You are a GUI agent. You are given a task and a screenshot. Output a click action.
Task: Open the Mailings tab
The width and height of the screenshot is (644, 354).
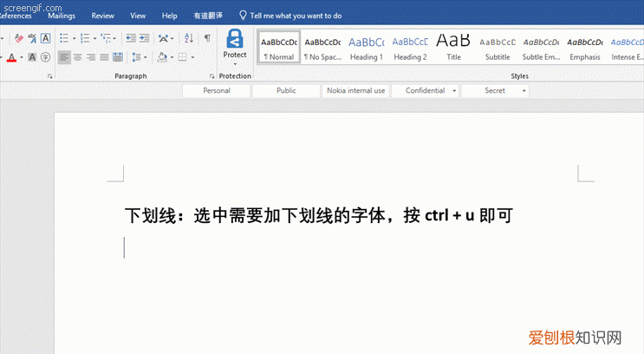tap(62, 16)
